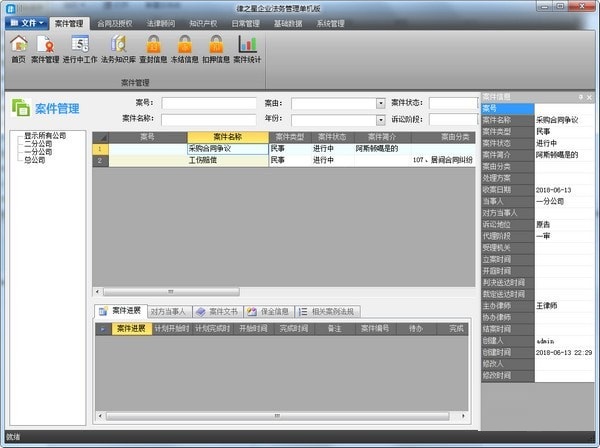Open the 保全信息 bottom tab
Image resolution: width=600 pixels, height=448 pixels.
(269, 312)
